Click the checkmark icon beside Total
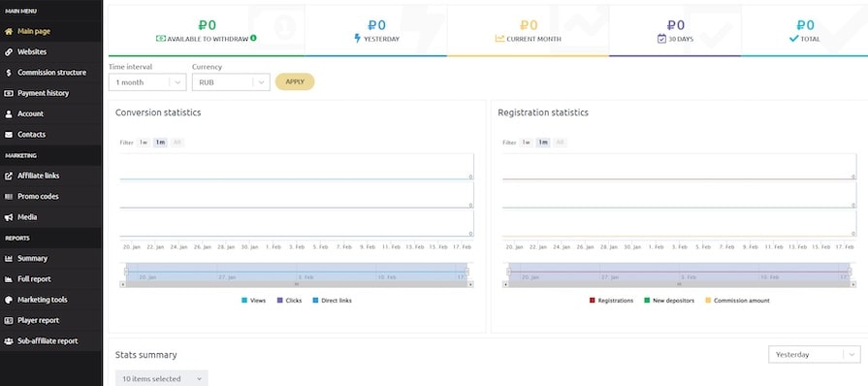This screenshot has height=386, width=868. pyautogui.click(x=794, y=39)
